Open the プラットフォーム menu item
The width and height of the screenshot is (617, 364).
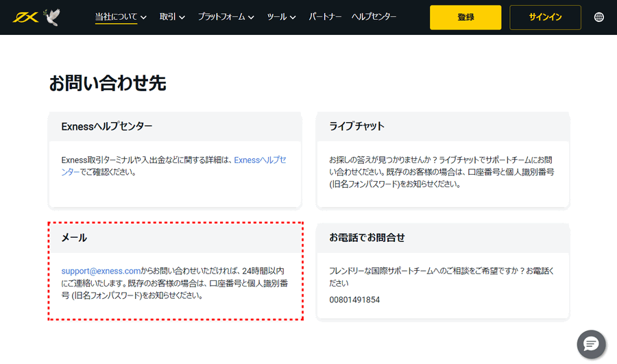tap(221, 17)
